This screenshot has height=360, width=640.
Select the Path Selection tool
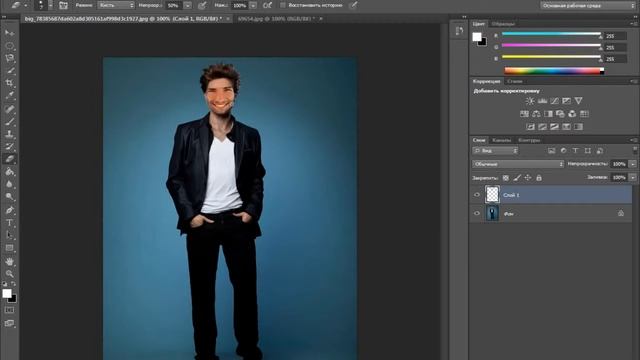coord(9,235)
